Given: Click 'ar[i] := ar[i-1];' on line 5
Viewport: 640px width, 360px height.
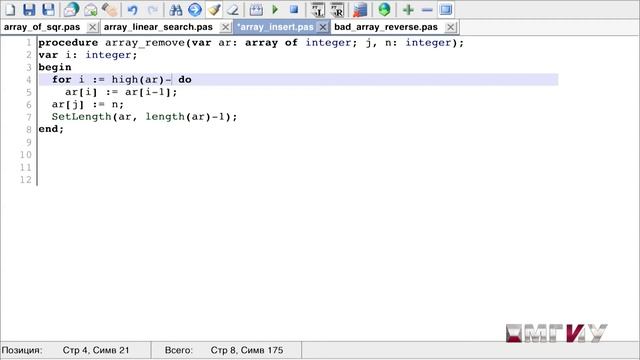Looking at the screenshot, I should click(x=121, y=92).
